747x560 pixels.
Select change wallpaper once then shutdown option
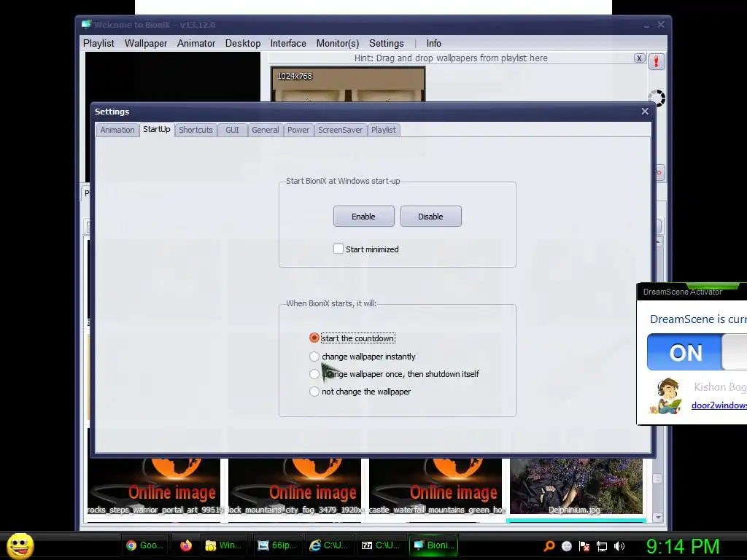point(314,374)
